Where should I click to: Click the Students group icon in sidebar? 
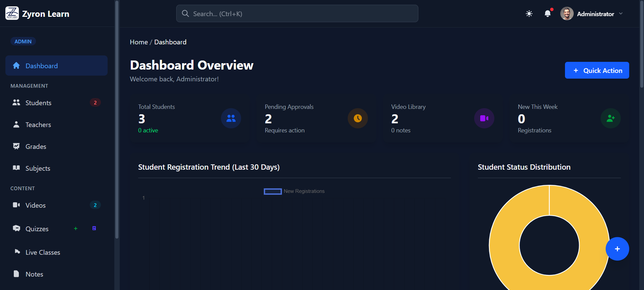pyautogui.click(x=16, y=102)
